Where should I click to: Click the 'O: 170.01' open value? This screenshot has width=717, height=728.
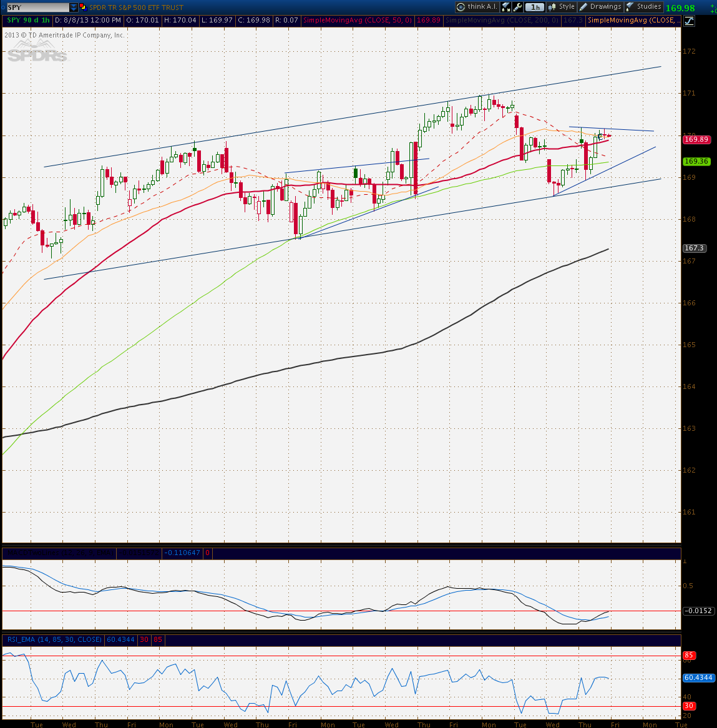pyautogui.click(x=142, y=21)
